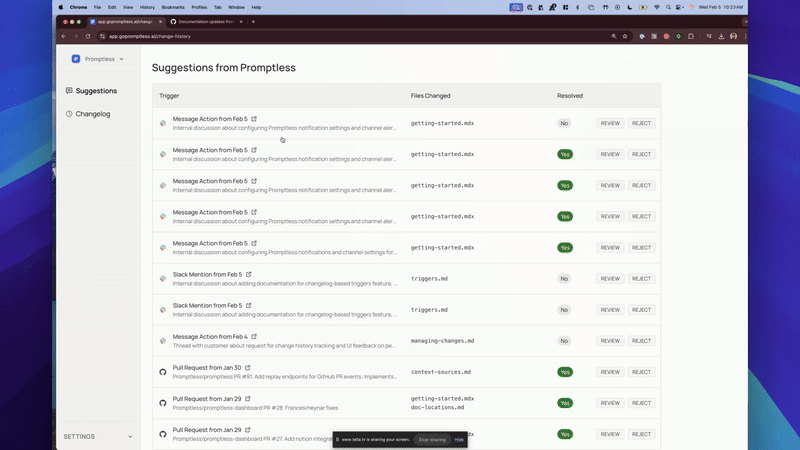The image size is (800, 450).
Task: Open external link icon for Message Action from Feb 4
Action: tap(256, 337)
